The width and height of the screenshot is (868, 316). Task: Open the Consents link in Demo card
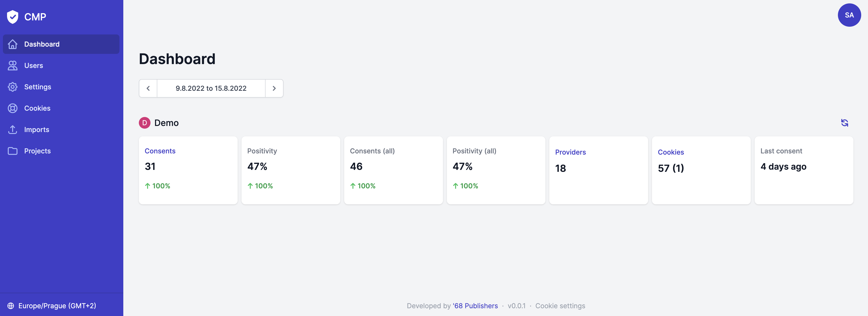tap(160, 151)
